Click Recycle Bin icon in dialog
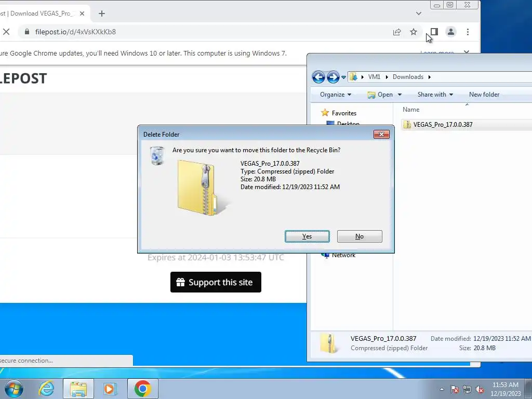The image size is (532, 399). point(157,156)
